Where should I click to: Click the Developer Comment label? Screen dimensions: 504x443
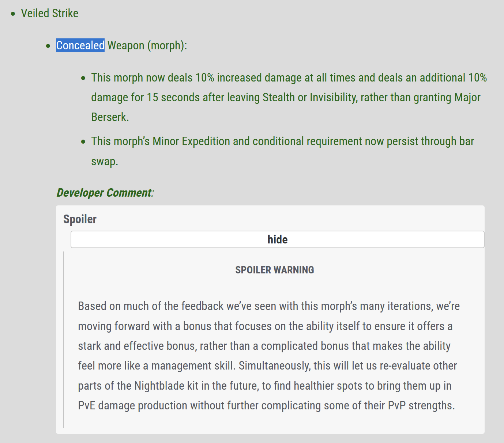click(105, 193)
